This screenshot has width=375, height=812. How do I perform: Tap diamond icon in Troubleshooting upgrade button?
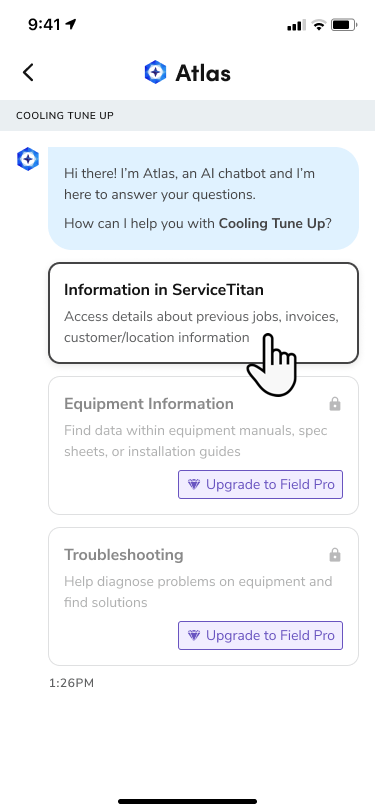pyautogui.click(x=194, y=635)
